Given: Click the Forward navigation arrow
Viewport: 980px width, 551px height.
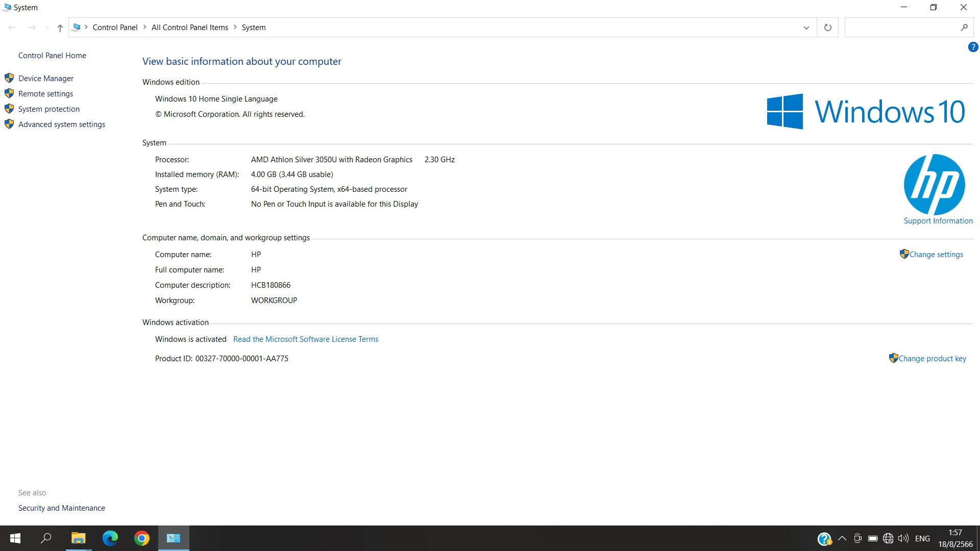Looking at the screenshot, I should pyautogui.click(x=32, y=28).
